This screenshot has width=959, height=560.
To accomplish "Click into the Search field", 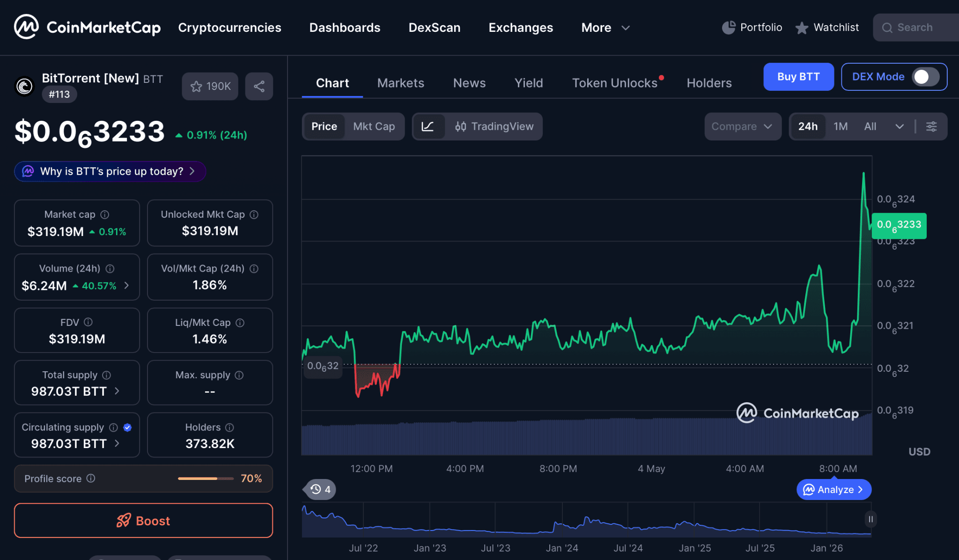I will click(916, 28).
